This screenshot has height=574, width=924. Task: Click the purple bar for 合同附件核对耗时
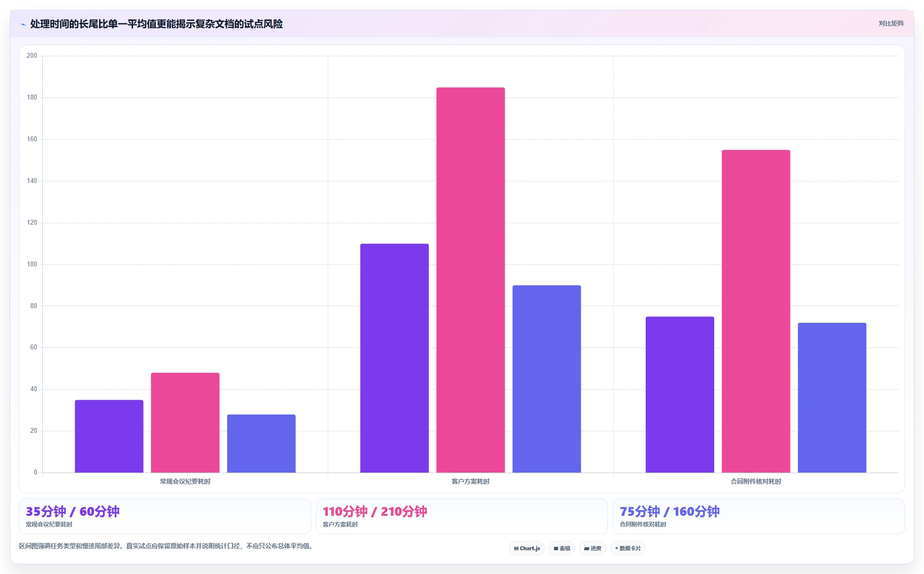pos(680,394)
